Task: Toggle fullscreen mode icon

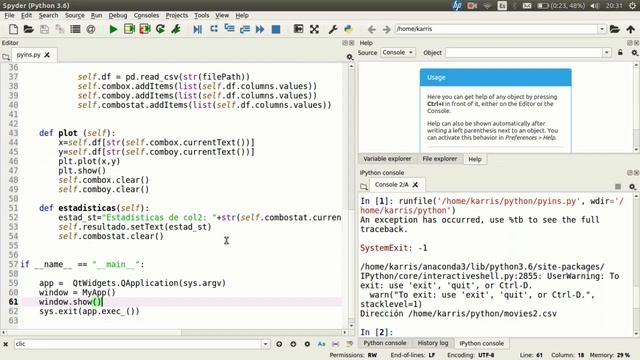Action: pos(314,29)
